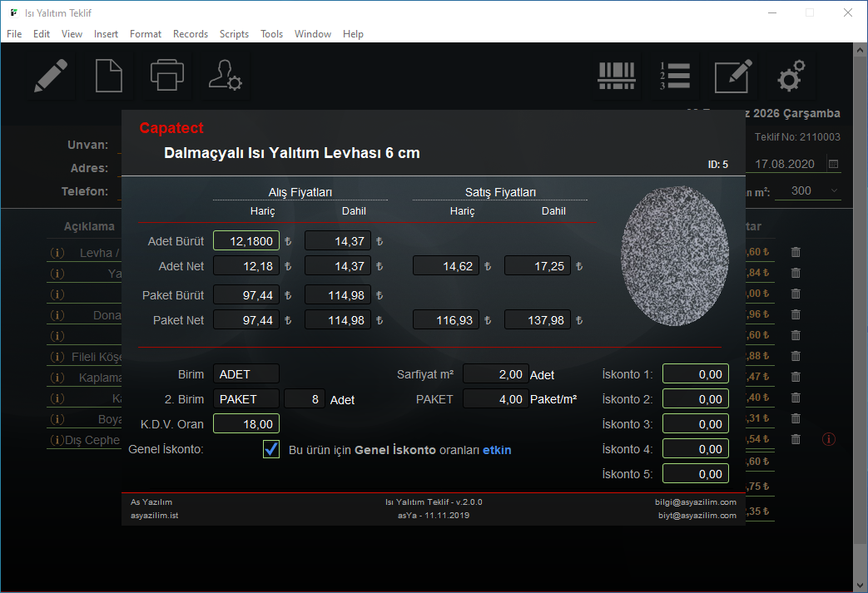Click the red info icon at right edge
Screen dimensions: 868x593
[829, 439]
